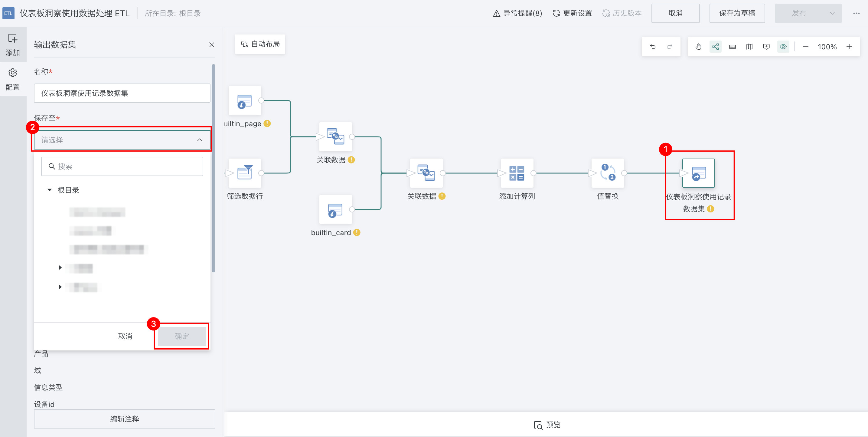Click the zoom in plus button

849,47
